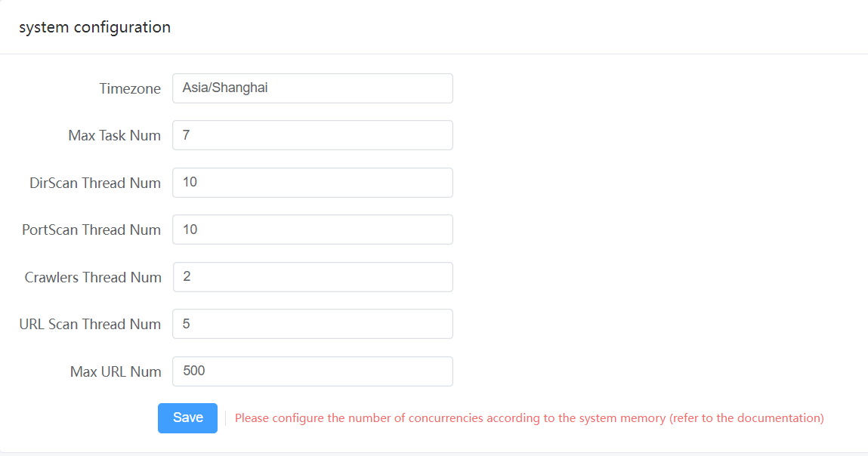
Task: Click the Timezone input field
Action: point(312,88)
